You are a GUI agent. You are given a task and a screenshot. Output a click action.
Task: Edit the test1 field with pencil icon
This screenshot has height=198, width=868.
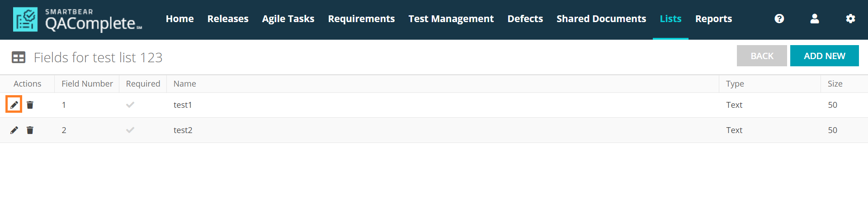tap(14, 105)
